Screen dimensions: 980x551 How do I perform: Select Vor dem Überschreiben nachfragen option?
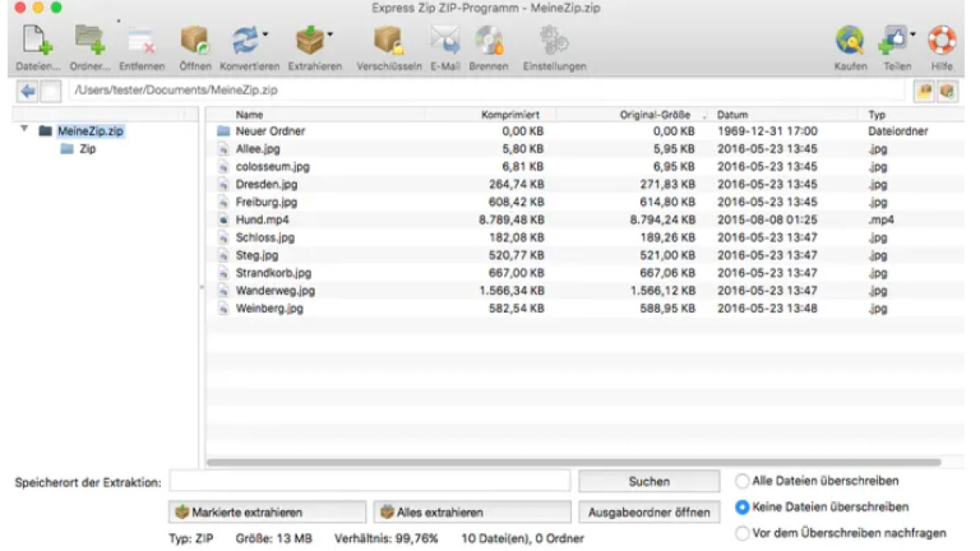742,533
